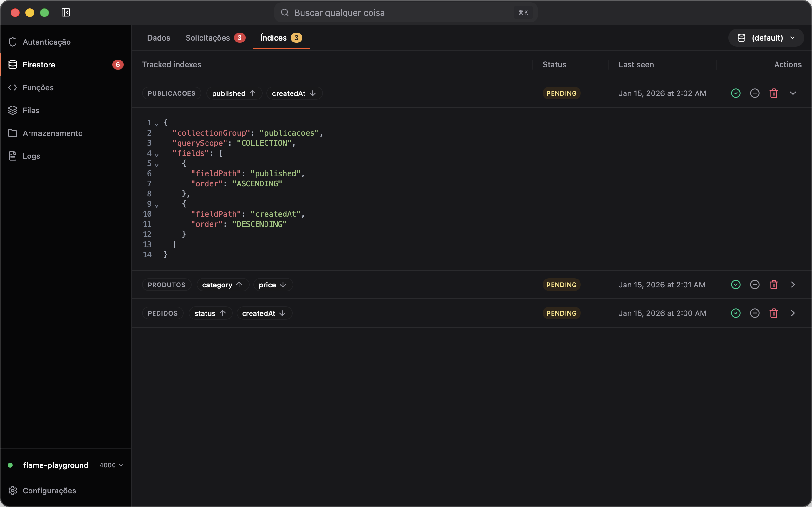Approve the PEDIDOS index with green check
Image resolution: width=812 pixels, height=507 pixels.
click(x=736, y=313)
